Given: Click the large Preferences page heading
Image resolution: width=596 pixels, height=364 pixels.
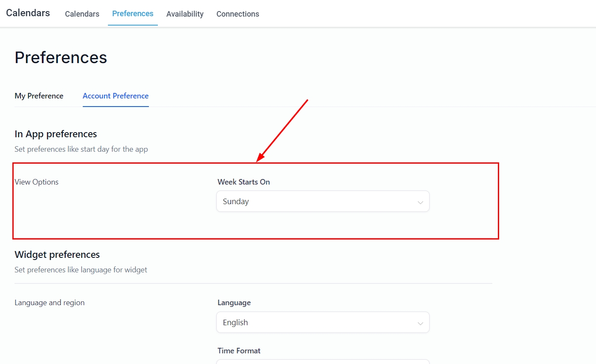Looking at the screenshot, I should coord(61,57).
